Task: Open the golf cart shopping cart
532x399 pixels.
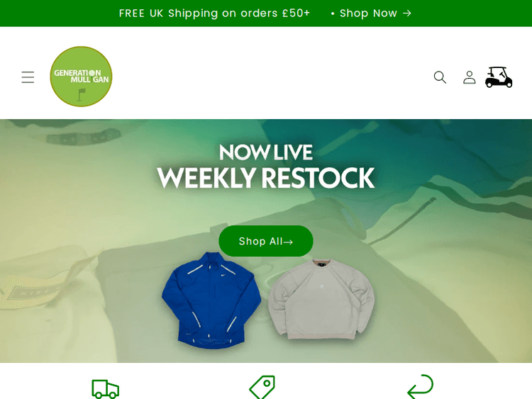Action: (x=499, y=77)
